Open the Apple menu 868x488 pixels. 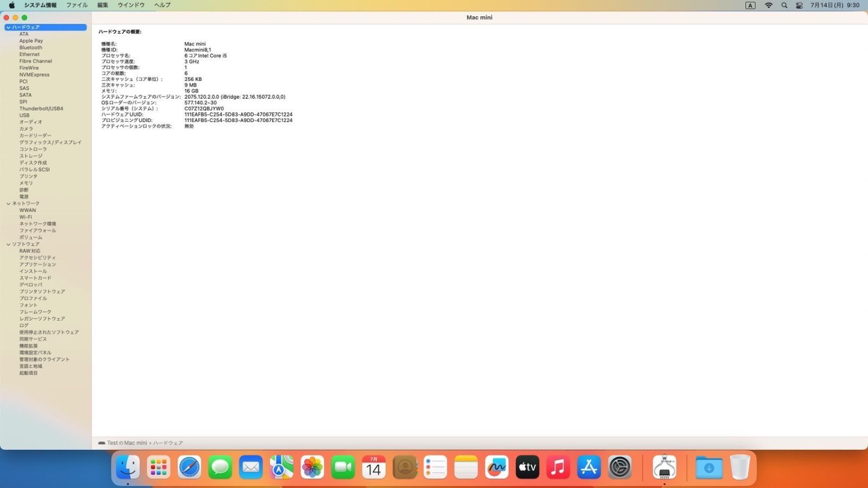pyautogui.click(x=11, y=5)
